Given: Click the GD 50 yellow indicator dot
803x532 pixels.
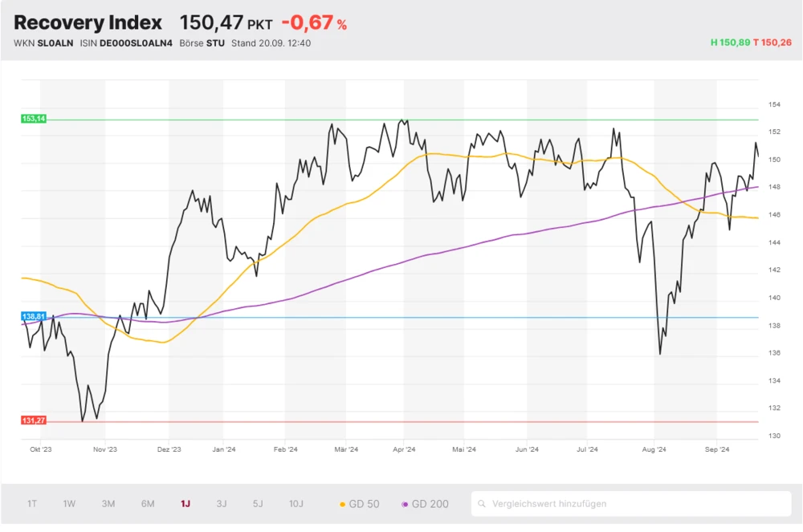Looking at the screenshot, I should pos(344,503).
